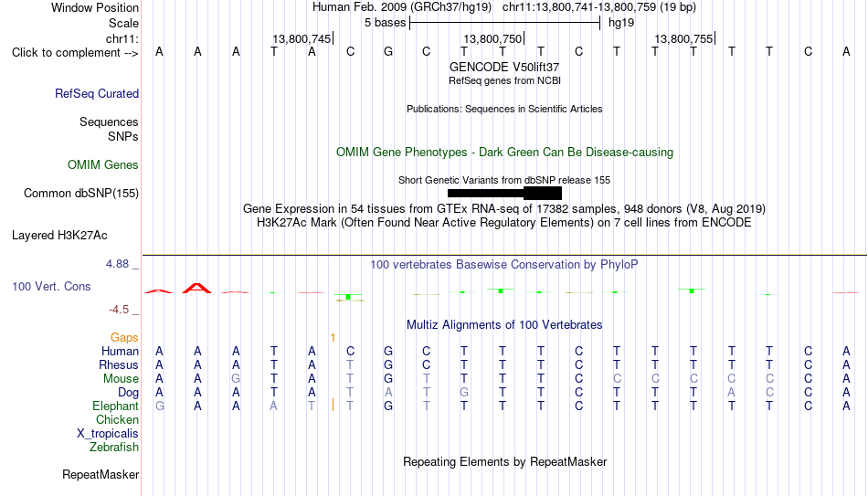This screenshot has height=496, width=868.
Task: Open the 100 Vert. Cons track label
Action: (51, 286)
